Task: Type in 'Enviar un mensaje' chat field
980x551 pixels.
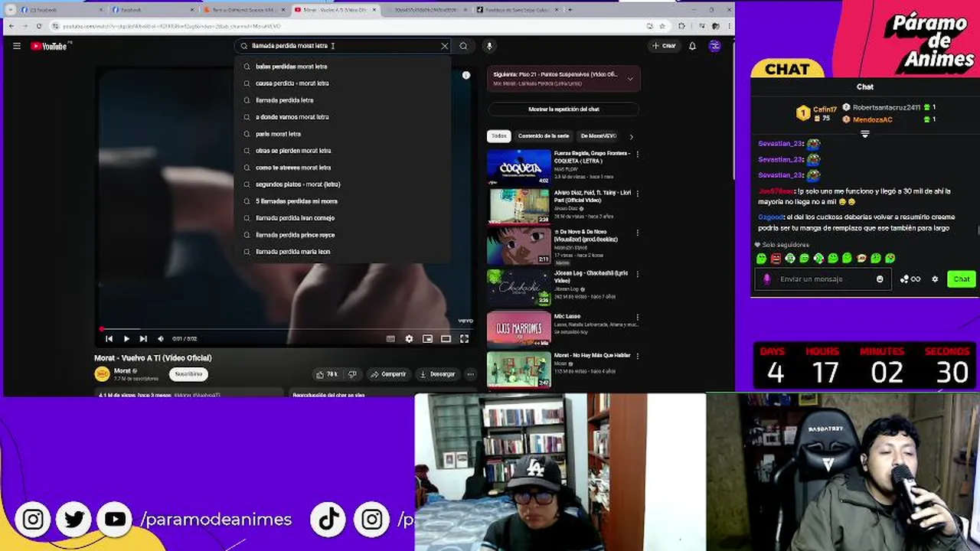Action: tap(824, 279)
